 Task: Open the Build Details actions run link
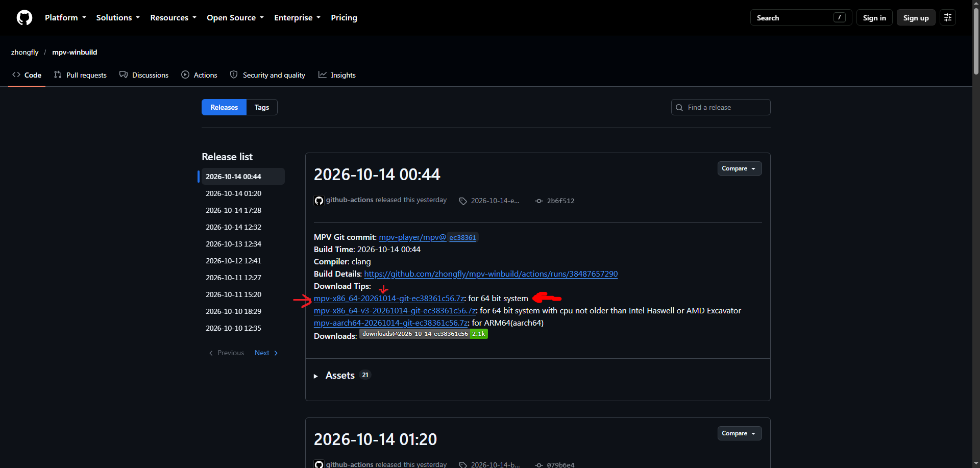coord(491,274)
